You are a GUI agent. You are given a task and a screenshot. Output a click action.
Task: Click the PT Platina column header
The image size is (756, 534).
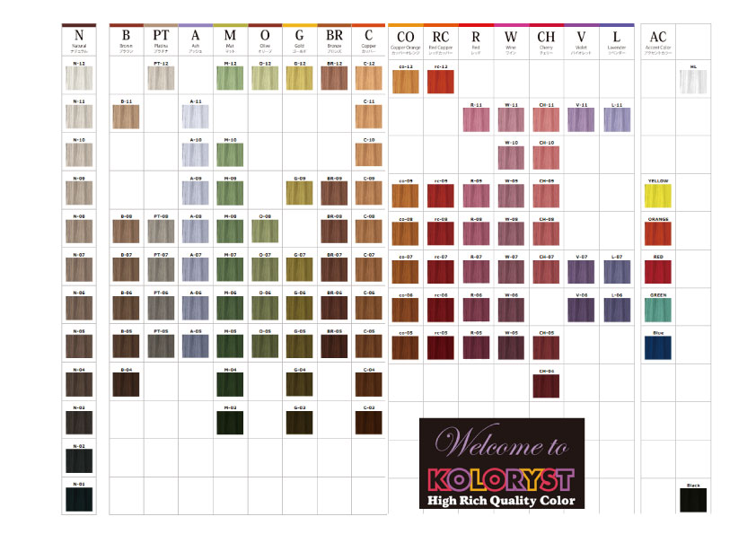(161, 39)
